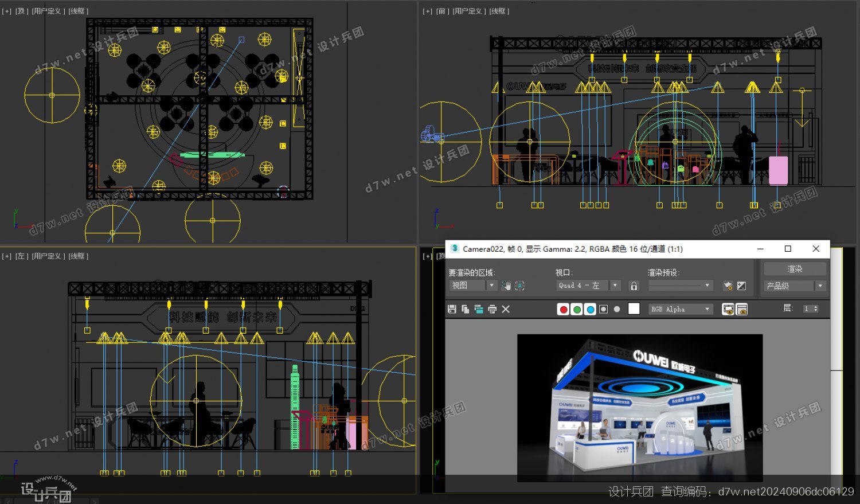
Task: Click the white color swatch
Action: pos(634,309)
